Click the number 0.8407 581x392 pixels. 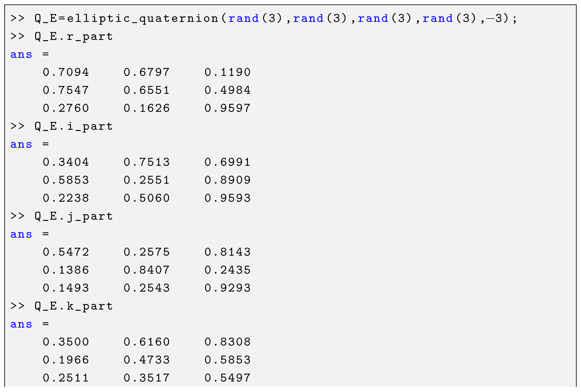[x=147, y=270]
